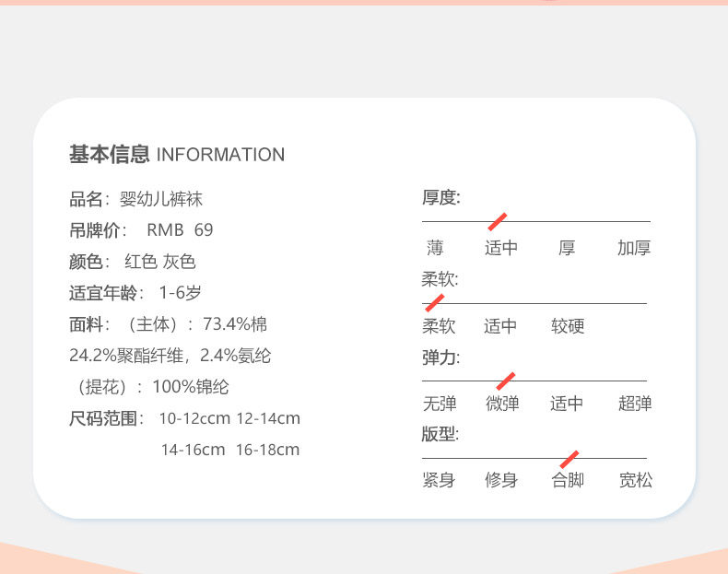Screen dimensions: 728x574
Task: Click the 柔软 option below softness scale
Action: click(x=439, y=326)
